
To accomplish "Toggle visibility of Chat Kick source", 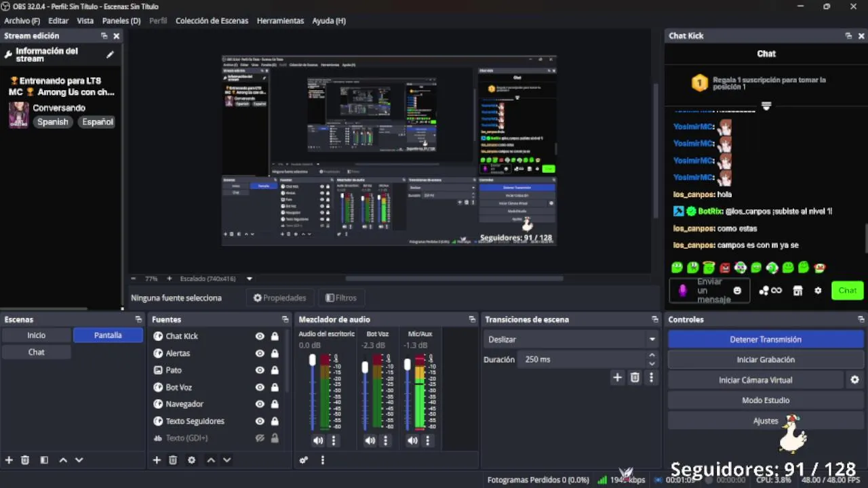I will [260, 336].
